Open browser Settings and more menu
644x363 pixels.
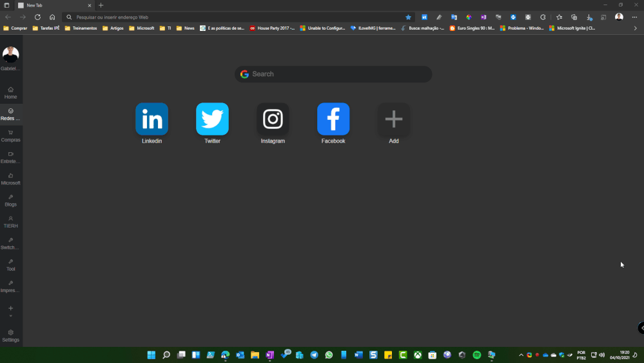634,17
